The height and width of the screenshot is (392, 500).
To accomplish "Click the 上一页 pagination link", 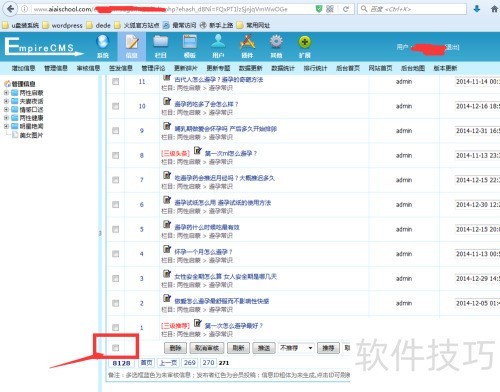I will 167,363.
